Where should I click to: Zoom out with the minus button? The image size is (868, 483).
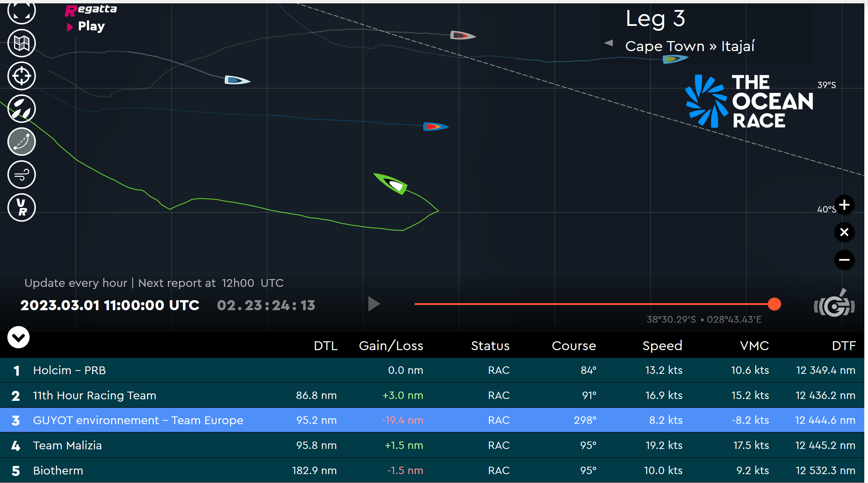tap(844, 260)
